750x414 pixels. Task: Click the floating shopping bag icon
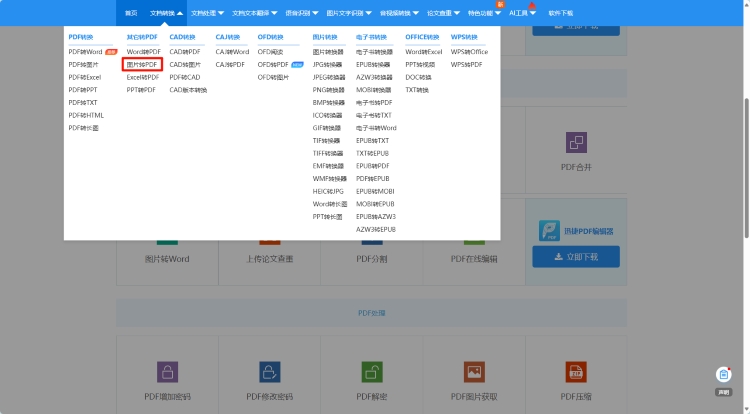click(x=723, y=374)
